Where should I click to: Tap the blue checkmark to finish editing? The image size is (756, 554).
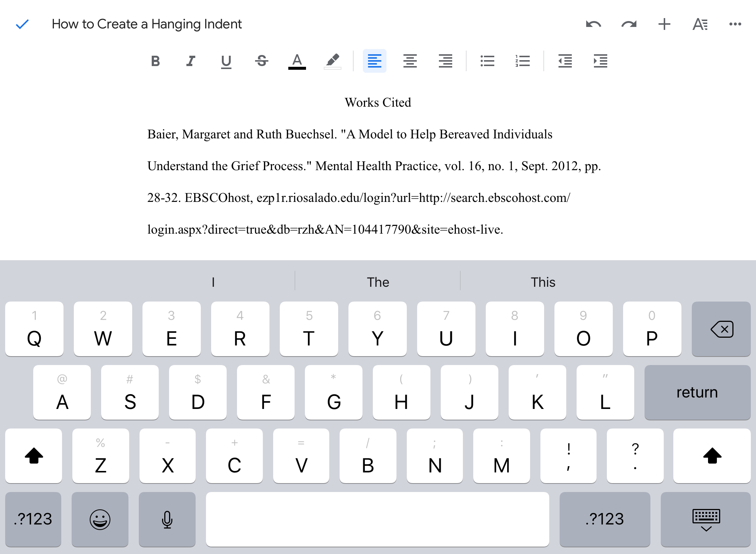pos(22,24)
